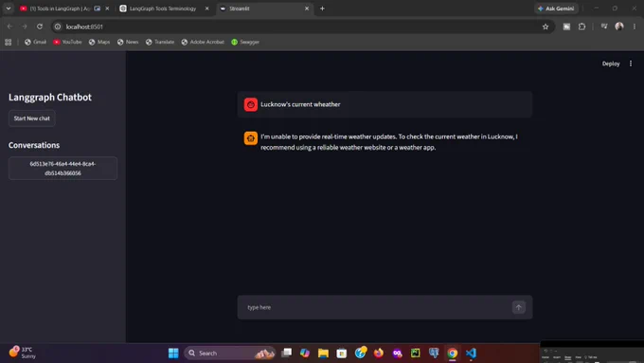Open a new browser tab

pos(322,9)
